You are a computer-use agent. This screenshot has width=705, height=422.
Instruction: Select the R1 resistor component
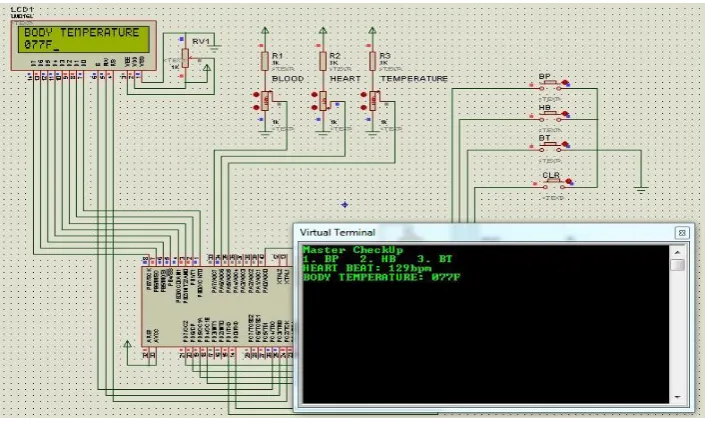[x=265, y=61]
